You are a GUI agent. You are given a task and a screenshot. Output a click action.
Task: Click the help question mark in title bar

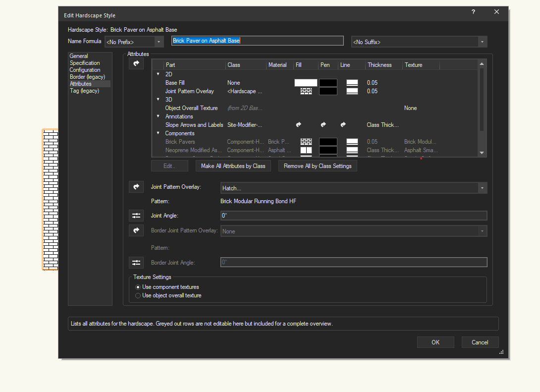tap(473, 12)
